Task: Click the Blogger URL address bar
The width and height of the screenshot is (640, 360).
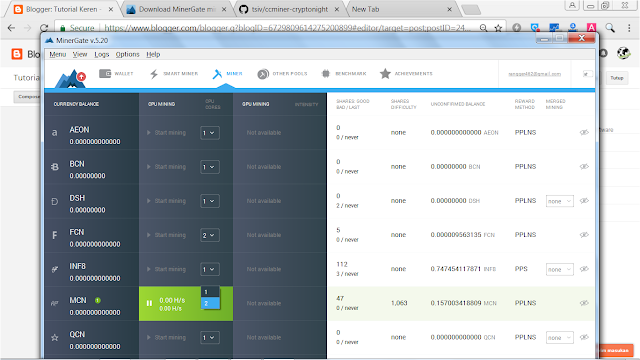Action: tap(287, 28)
